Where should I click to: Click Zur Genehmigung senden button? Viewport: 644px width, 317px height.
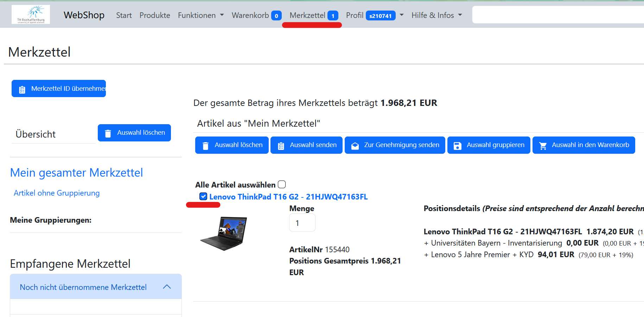coord(395,145)
